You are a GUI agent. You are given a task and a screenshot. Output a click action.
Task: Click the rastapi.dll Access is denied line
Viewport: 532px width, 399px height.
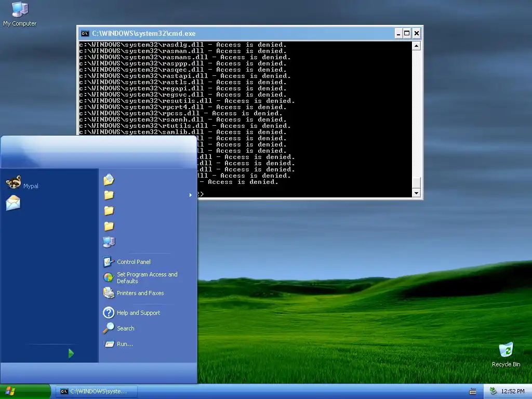[x=185, y=76]
